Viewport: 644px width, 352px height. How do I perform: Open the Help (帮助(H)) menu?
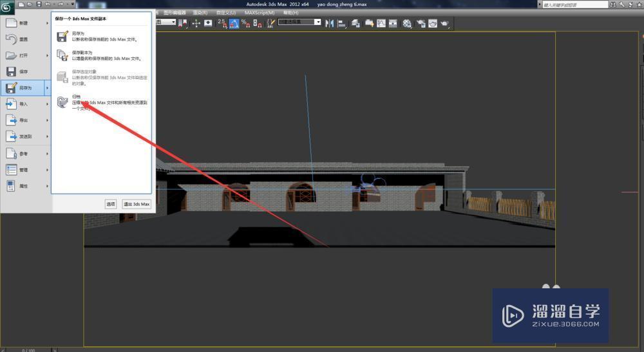290,13
